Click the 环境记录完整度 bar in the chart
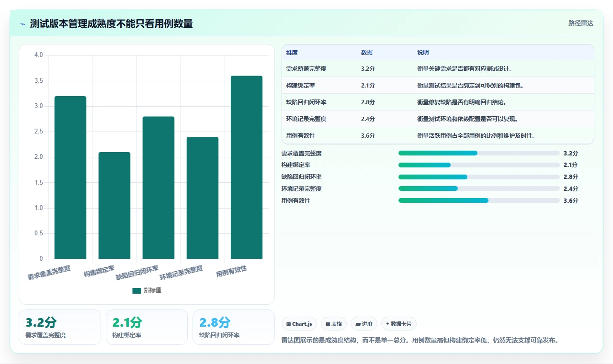The width and height of the screenshot is (613, 364). pos(203,198)
